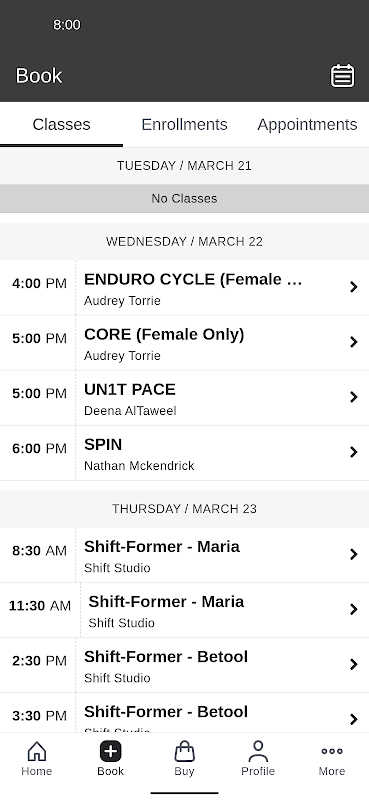Image resolution: width=369 pixels, height=800 pixels.
Task: Open the 2:30 PM Shift-Former - Betool class
Action: coord(184,665)
